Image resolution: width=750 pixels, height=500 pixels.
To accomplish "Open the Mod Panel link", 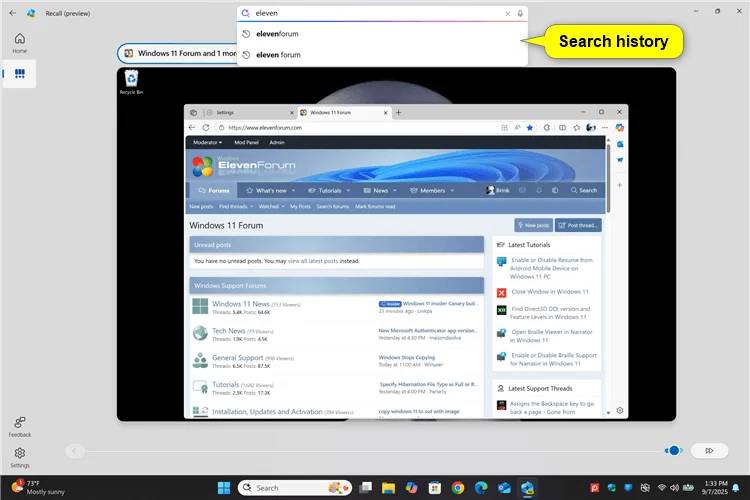I will coord(246,143).
